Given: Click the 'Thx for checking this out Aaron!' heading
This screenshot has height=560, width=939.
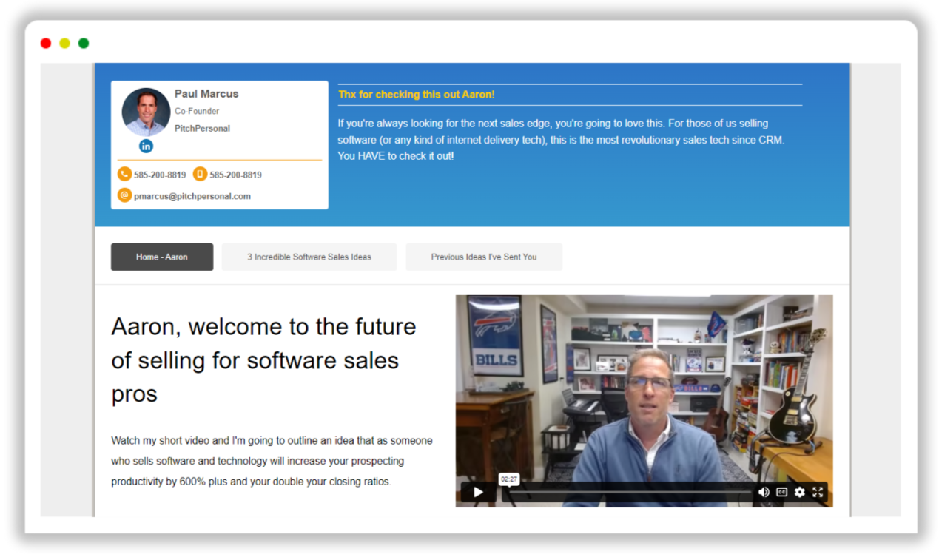Looking at the screenshot, I should click(417, 95).
